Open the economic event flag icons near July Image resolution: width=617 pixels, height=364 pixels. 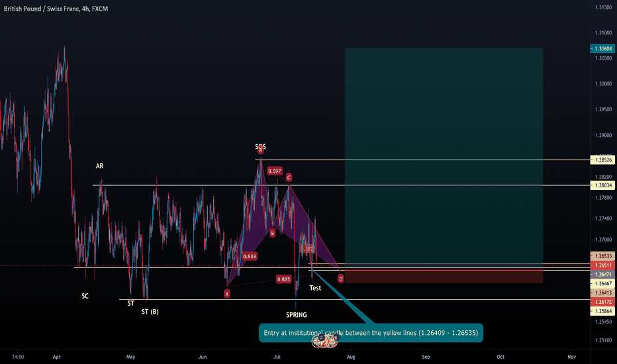(x=325, y=341)
